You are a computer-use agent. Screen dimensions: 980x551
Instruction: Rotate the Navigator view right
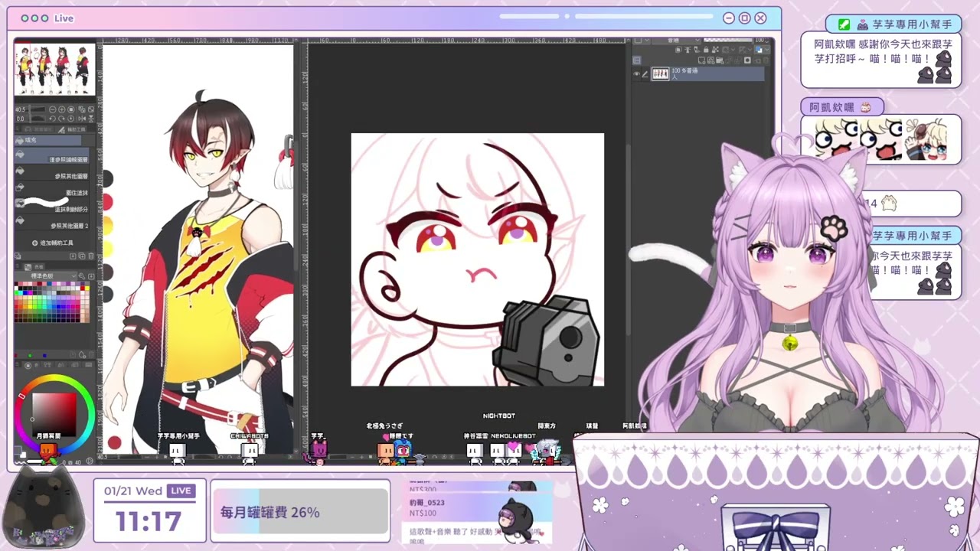61,119
